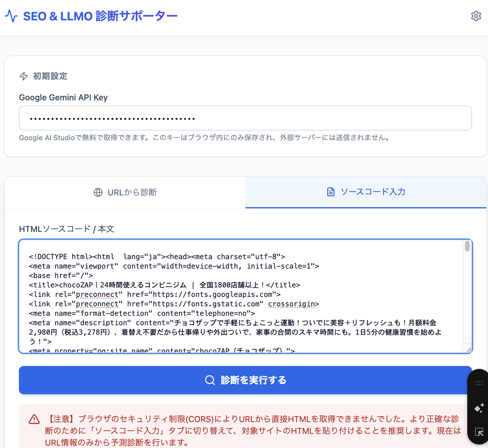Screen dimensions: 488x448
Task: Click the globe icon on the URL diagnosis tab
Action: coord(98,192)
